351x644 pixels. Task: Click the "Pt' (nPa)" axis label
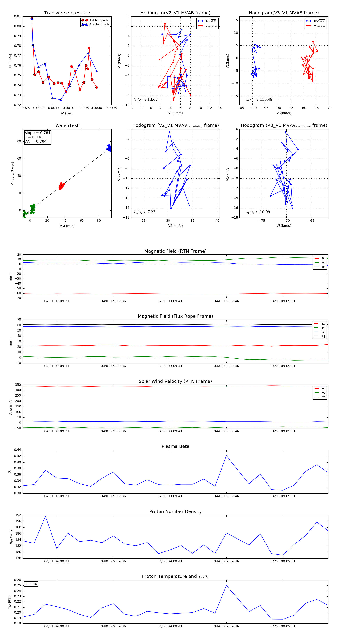(x=10, y=61)
